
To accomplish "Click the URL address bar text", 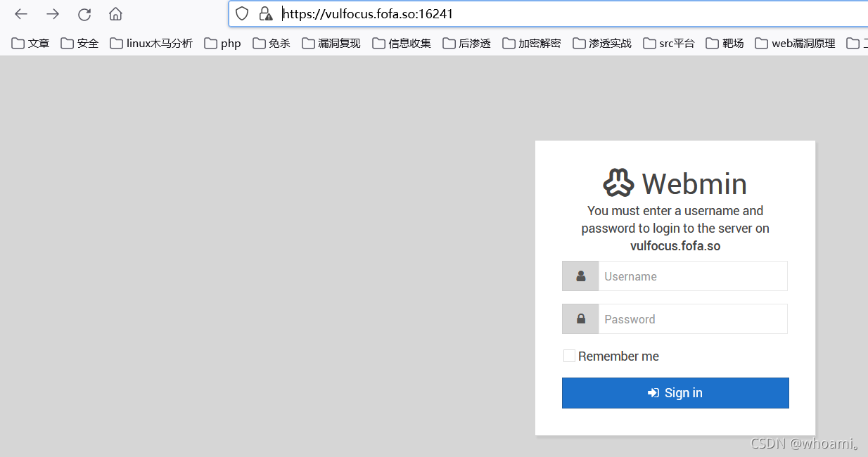I will tap(368, 13).
